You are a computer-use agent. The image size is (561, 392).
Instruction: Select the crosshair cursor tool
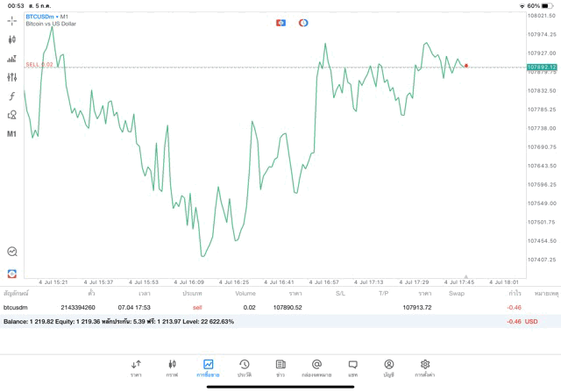click(12, 19)
